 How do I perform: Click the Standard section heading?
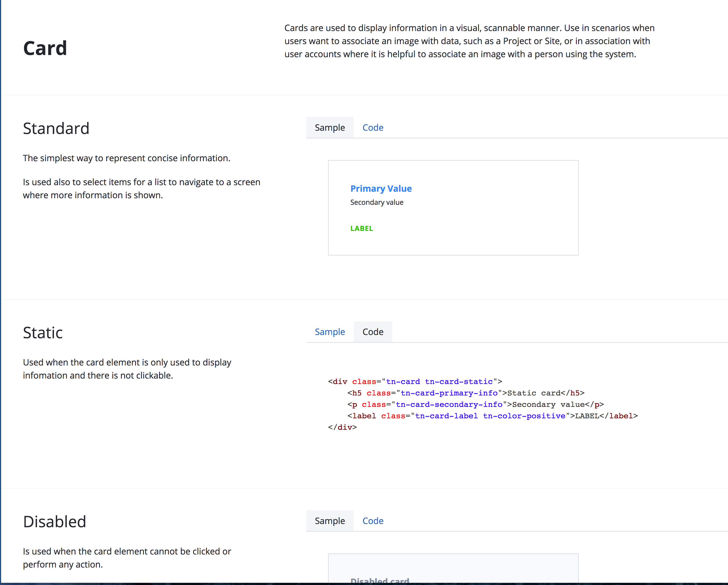click(56, 128)
